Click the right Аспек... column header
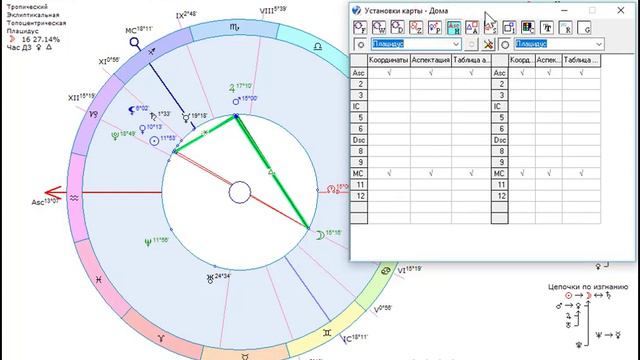This screenshot has height=360, width=640. (x=549, y=60)
